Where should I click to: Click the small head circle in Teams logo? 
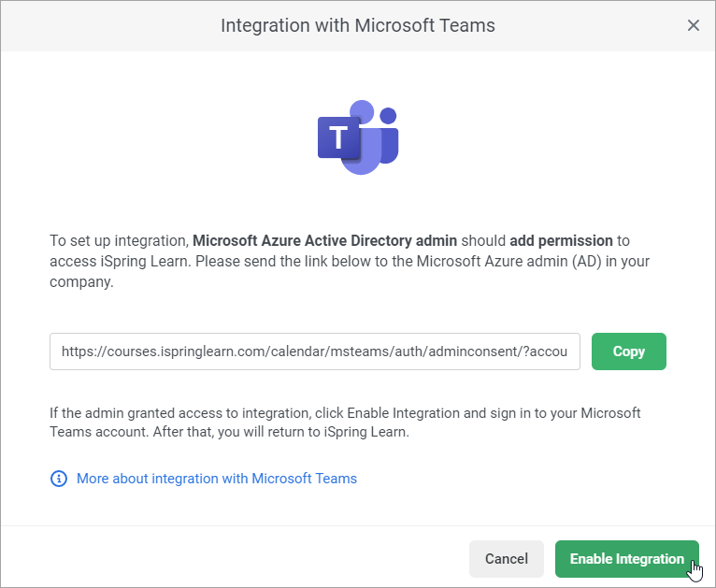389,115
